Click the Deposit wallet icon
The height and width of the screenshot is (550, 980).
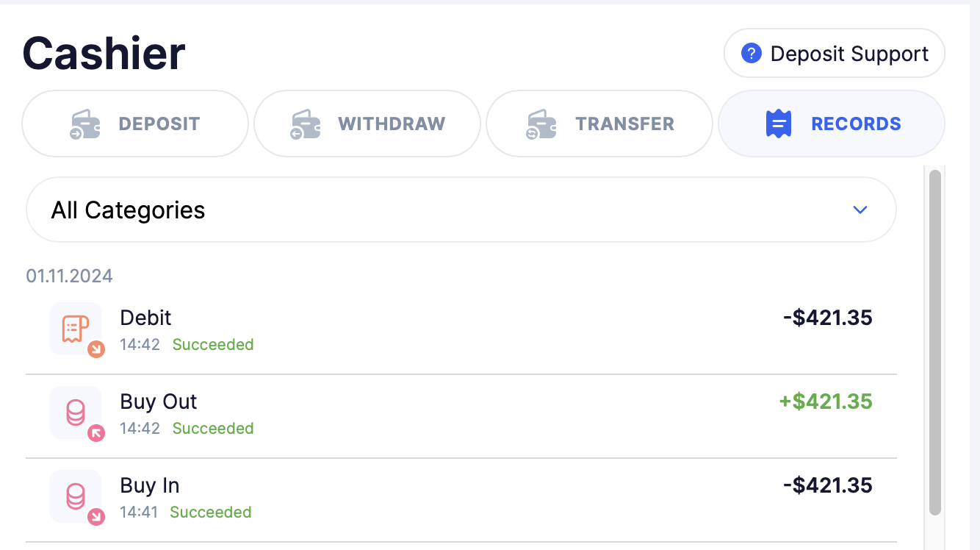pos(85,124)
